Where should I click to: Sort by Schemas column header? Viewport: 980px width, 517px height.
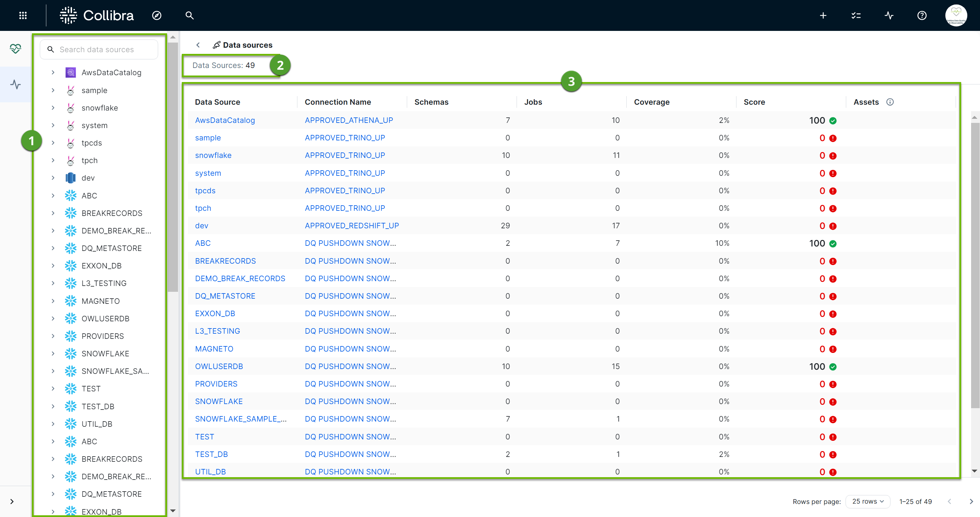point(432,102)
